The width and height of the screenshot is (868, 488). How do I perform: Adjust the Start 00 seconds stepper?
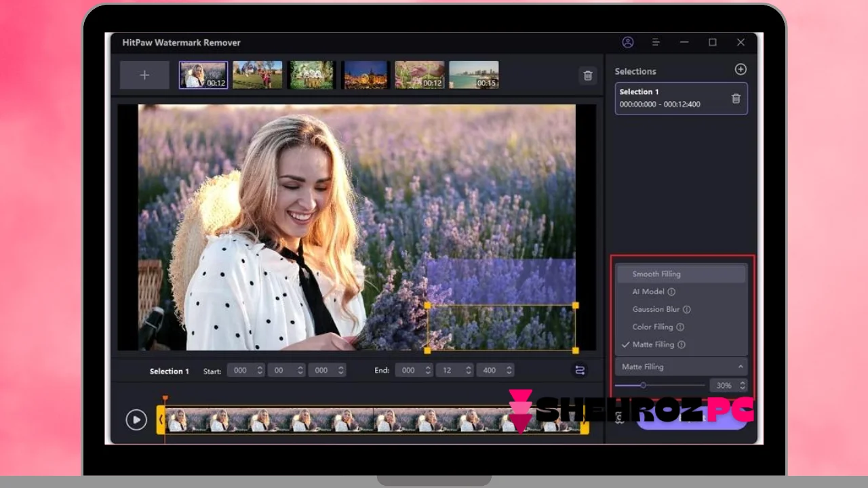(300, 370)
